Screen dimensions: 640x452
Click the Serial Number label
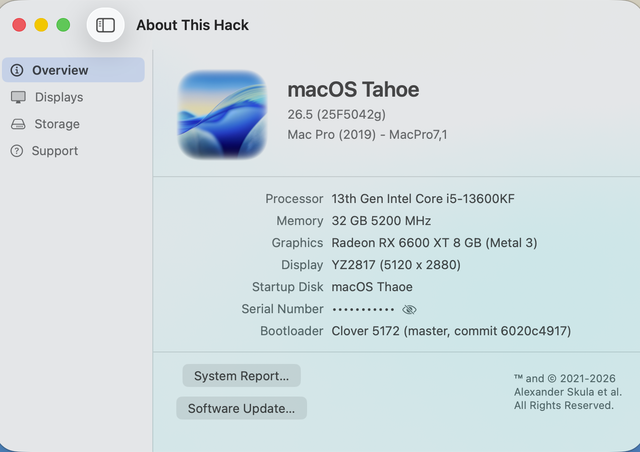pos(282,309)
